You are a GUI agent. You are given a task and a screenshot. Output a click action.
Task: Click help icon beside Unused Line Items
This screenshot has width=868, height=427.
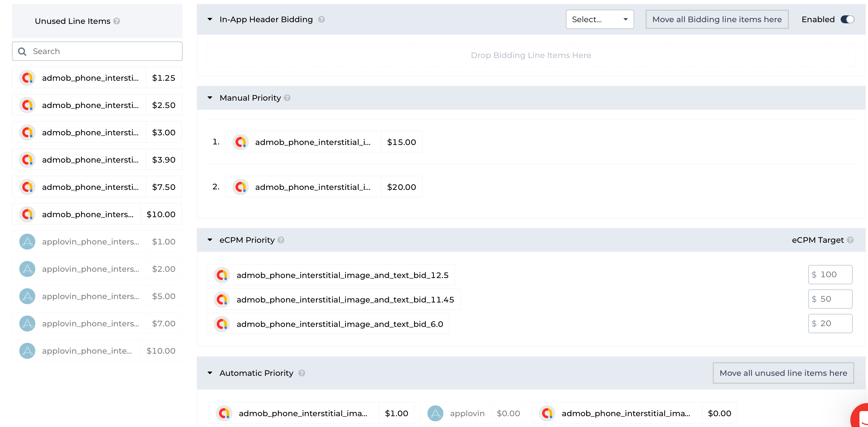point(117,21)
